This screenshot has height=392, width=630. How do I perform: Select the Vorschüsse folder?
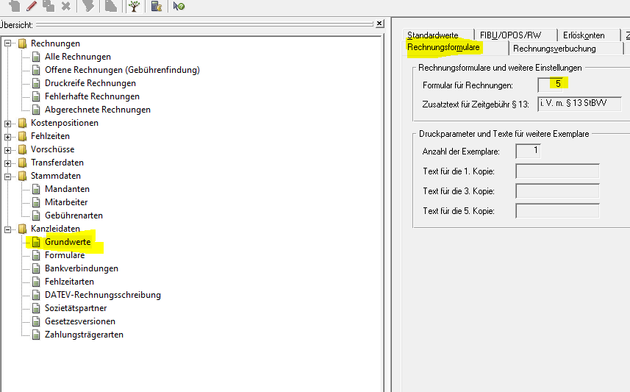coord(52,149)
